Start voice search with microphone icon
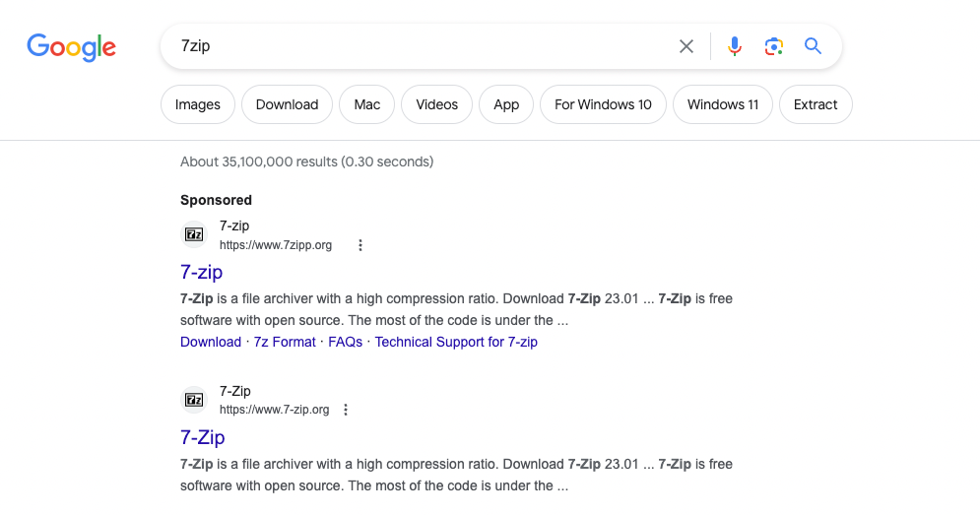 (734, 46)
